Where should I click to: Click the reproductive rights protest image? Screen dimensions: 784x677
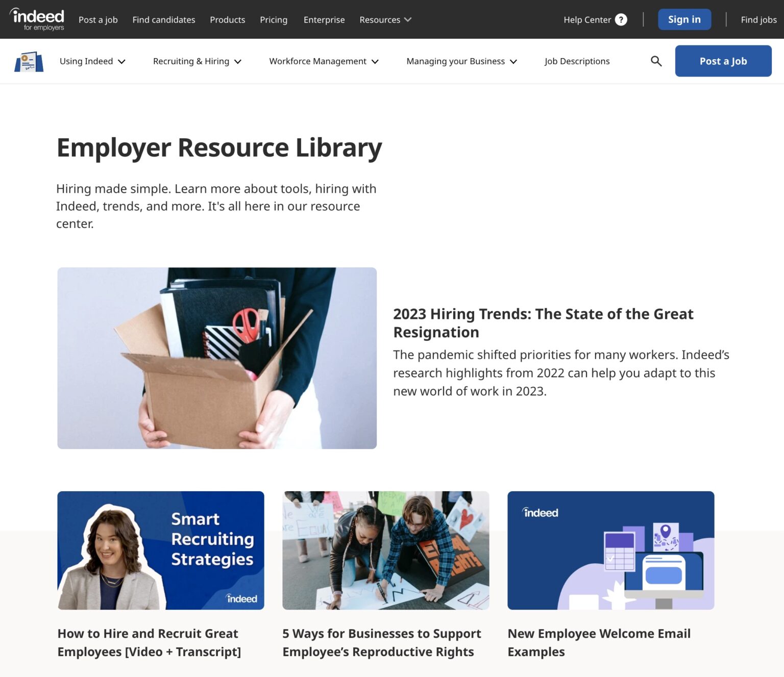[385, 551]
